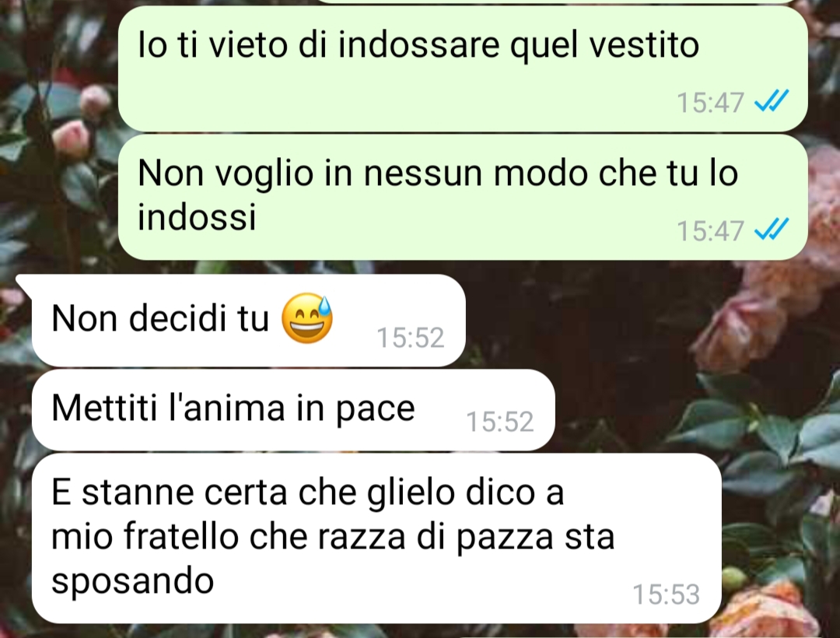Click the 15:52 timestamp on 'Mettiti l'anima'

tap(500, 422)
